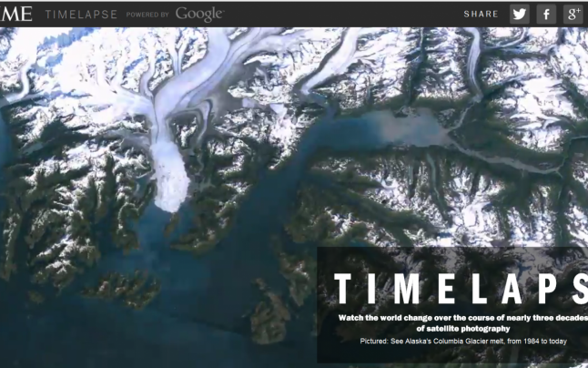588x368 pixels.
Task: Click the empty header bar area left of SHARE
Action: [x=346, y=14]
